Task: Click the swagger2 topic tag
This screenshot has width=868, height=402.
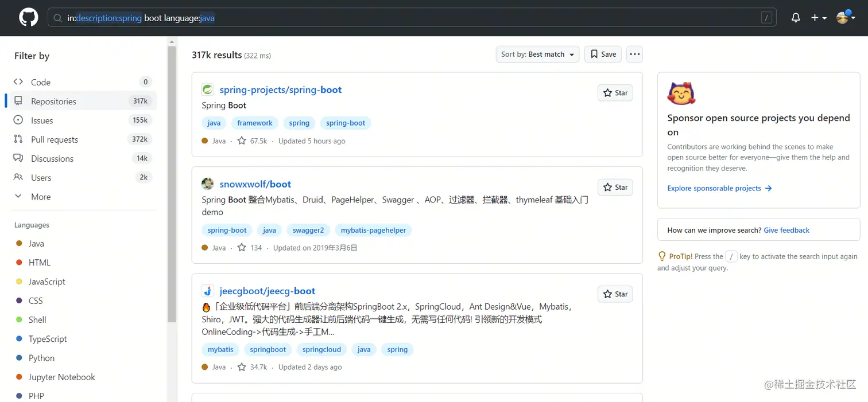Action: (308, 230)
